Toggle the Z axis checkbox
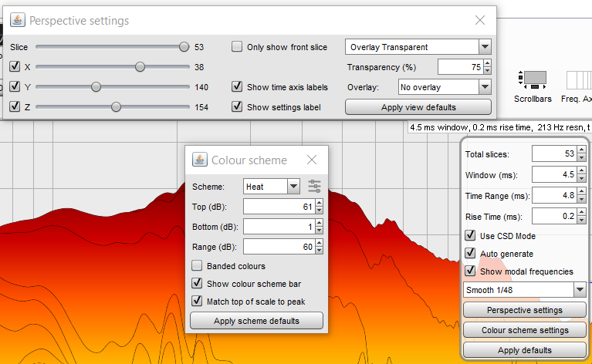The width and height of the screenshot is (592, 364). pyautogui.click(x=15, y=106)
